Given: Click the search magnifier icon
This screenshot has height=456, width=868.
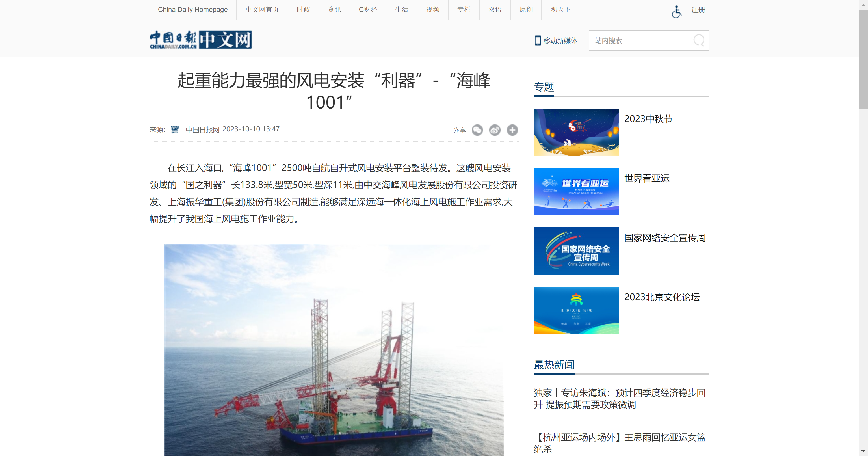Looking at the screenshot, I should [x=698, y=40].
